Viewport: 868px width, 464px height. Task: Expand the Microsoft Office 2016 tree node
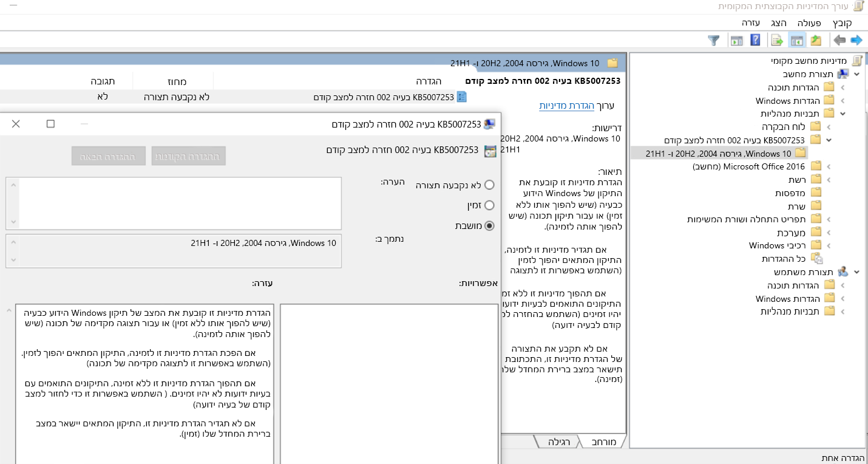[x=830, y=166]
